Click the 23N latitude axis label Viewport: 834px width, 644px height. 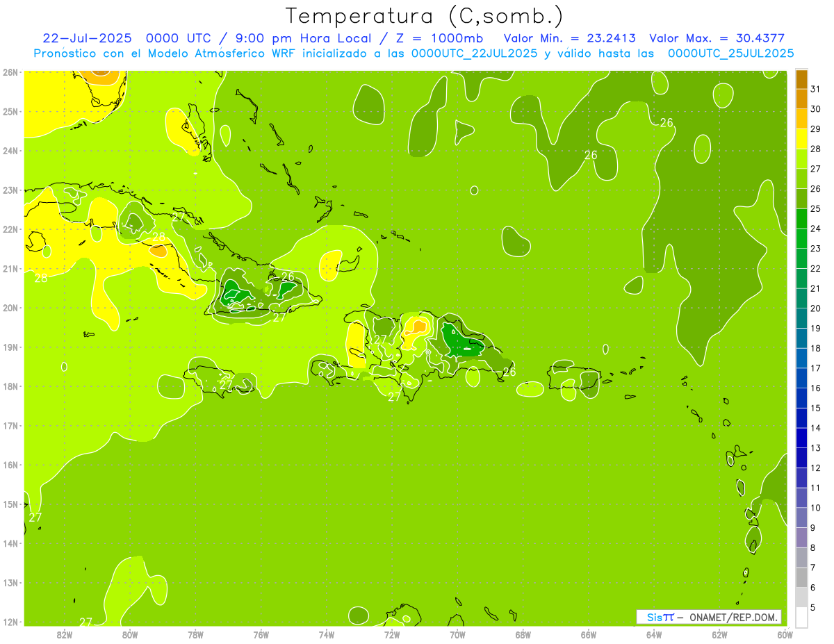point(10,190)
